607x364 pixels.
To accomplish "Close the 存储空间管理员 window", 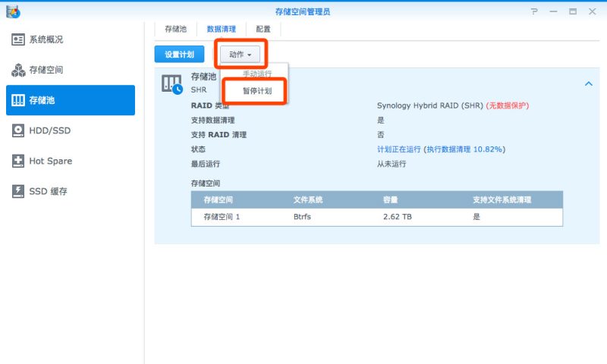I will coord(593,11).
